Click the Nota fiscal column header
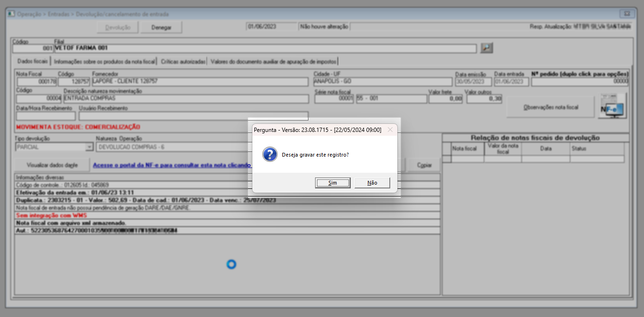This screenshot has height=317, width=644. point(467,149)
